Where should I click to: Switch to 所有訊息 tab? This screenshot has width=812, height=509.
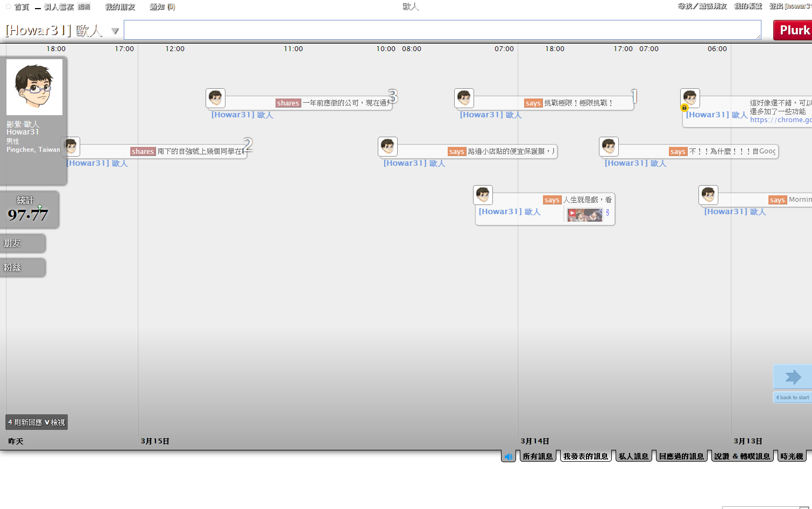click(538, 456)
